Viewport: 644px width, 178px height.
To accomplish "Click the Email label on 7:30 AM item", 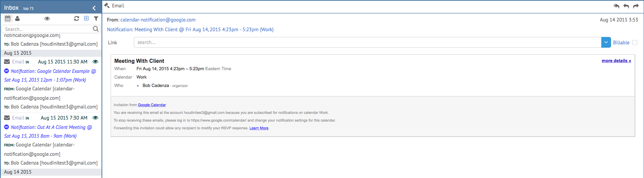I will point(18,118).
